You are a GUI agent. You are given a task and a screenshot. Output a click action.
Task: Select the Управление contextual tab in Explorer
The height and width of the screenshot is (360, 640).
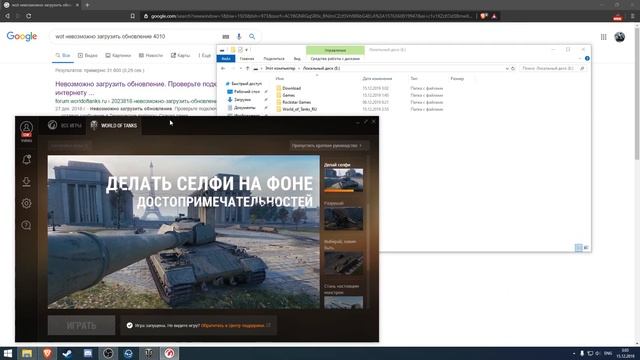pos(335,50)
